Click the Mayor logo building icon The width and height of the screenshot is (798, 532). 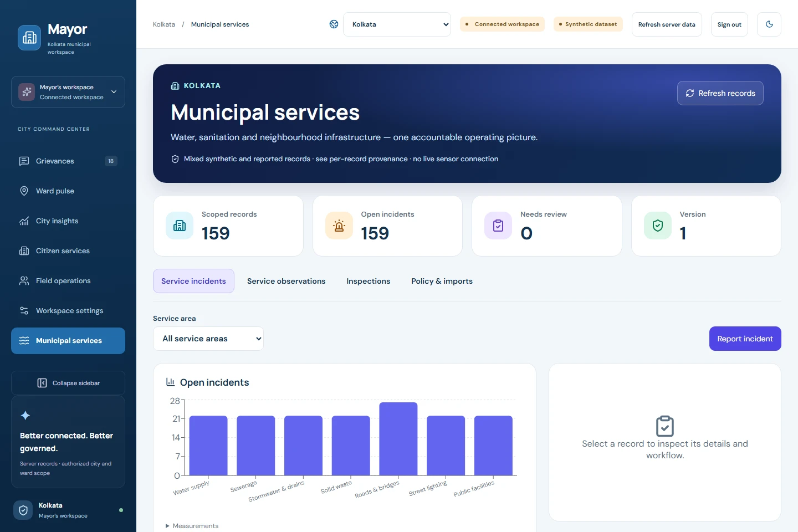coord(29,38)
